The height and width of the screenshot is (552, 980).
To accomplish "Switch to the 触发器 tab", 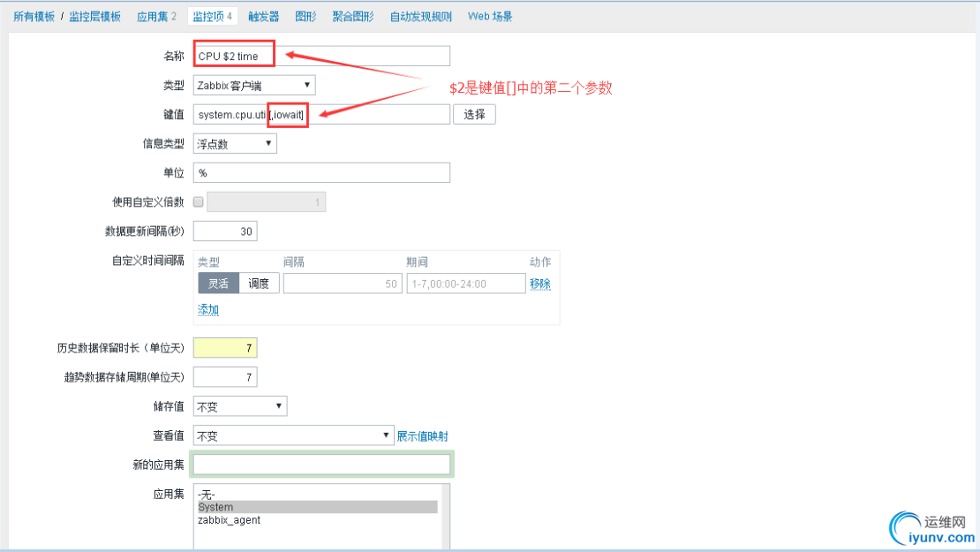I will click(264, 16).
